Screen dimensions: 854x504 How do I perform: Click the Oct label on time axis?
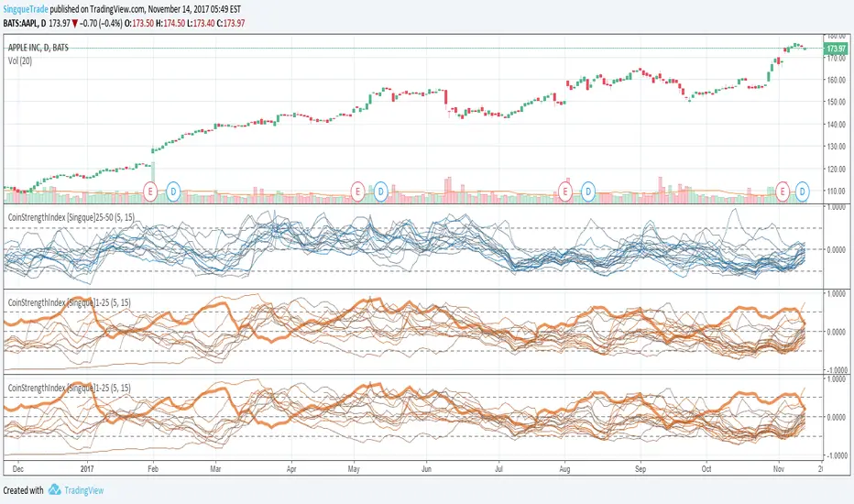click(706, 468)
